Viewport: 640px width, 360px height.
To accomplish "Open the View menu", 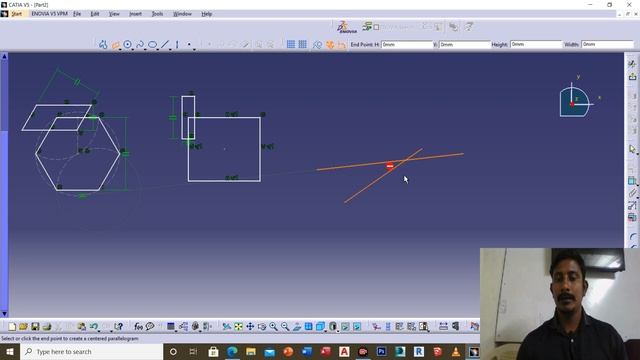I will click(x=114, y=14).
